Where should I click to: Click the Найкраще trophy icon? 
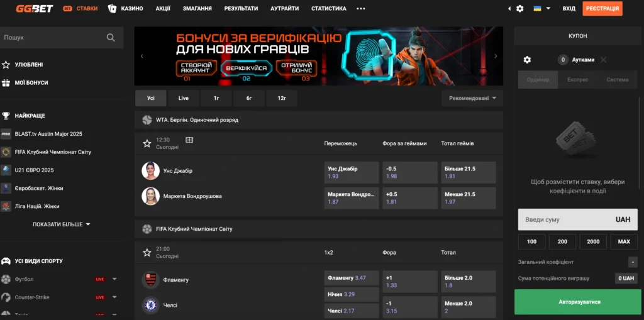pos(6,116)
